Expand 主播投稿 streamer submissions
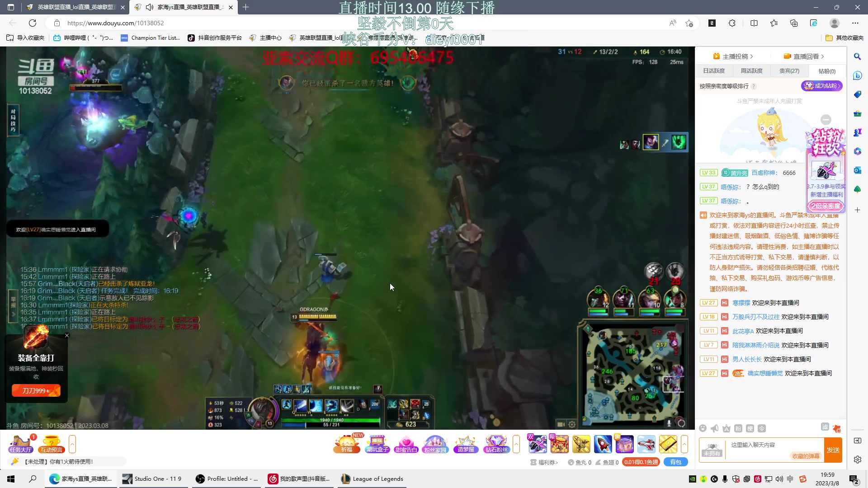868x488 pixels. (733, 56)
